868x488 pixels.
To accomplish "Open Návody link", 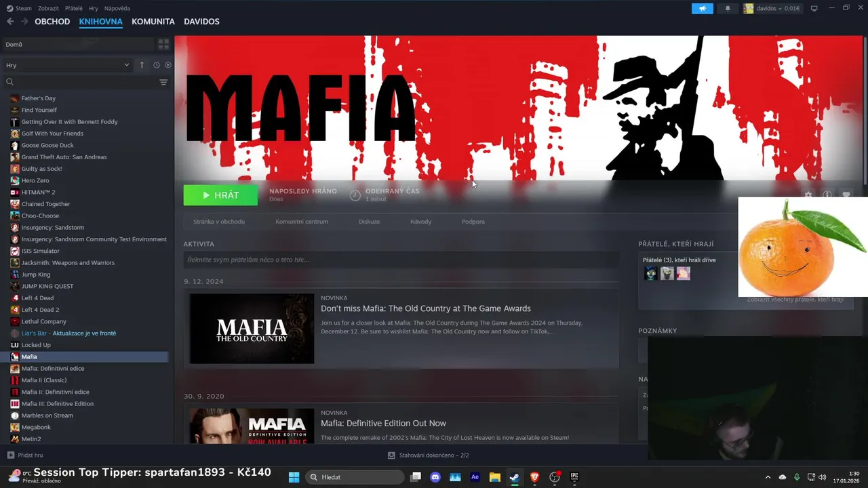I will (420, 222).
